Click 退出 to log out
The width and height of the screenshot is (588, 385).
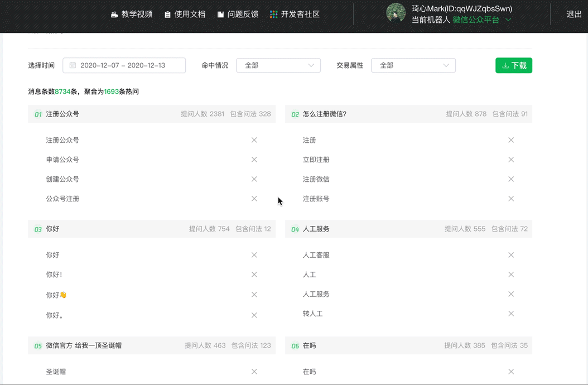click(x=573, y=15)
